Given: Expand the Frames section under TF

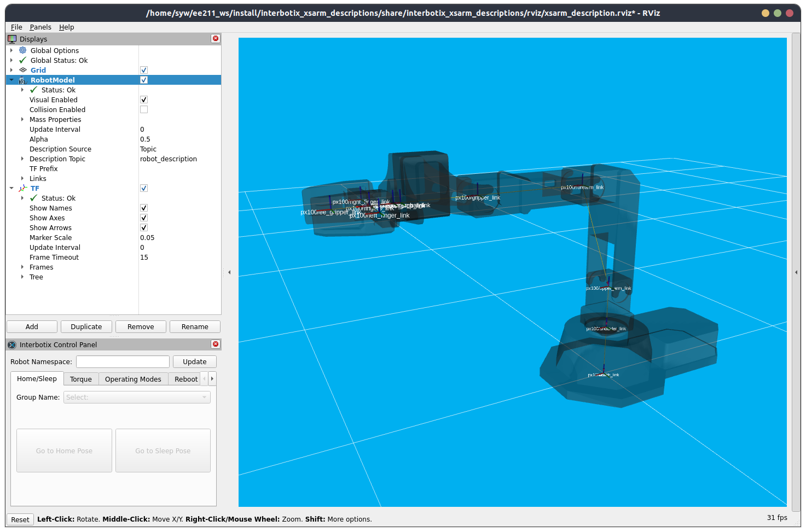Looking at the screenshot, I should (22, 267).
